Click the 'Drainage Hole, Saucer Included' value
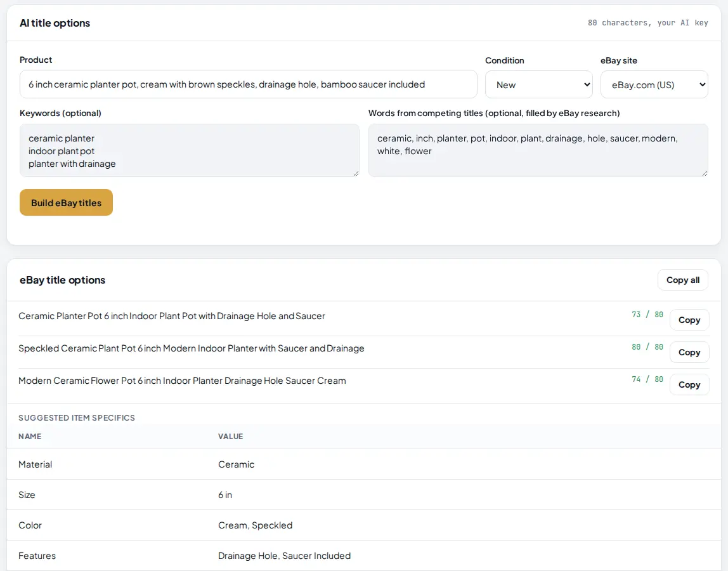 [x=284, y=556]
